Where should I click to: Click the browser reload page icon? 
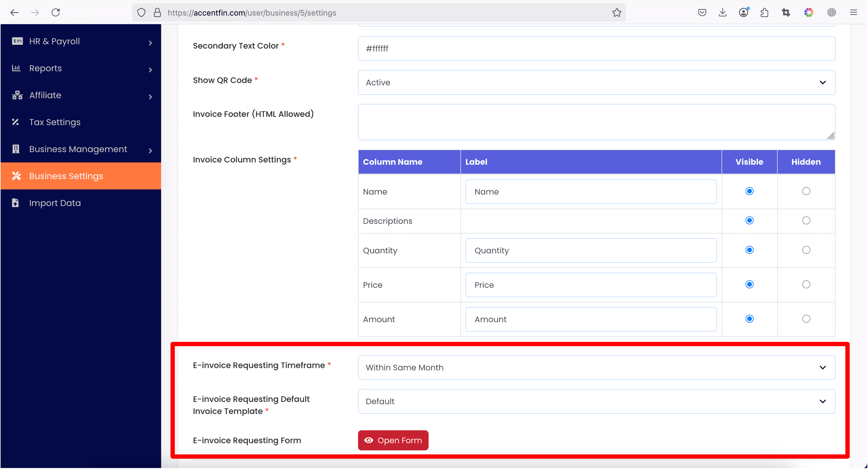(56, 12)
